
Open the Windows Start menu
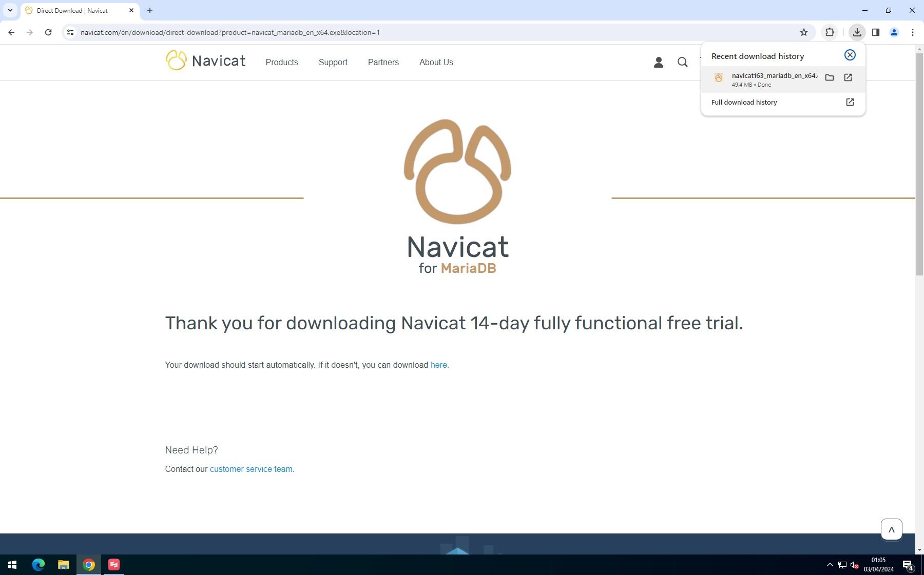12,565
